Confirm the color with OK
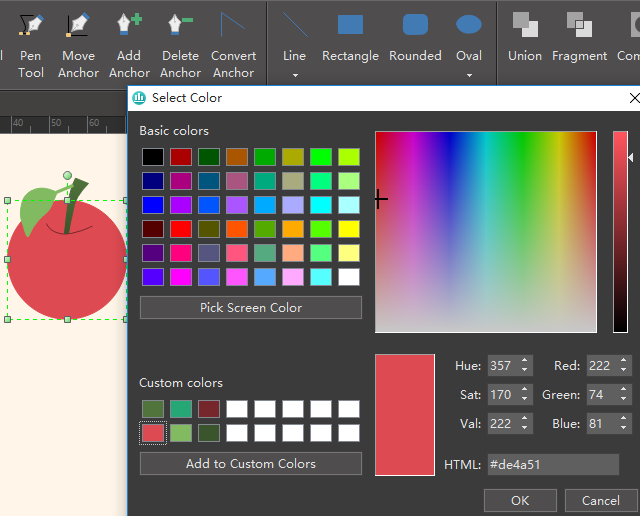 [520, 500]
